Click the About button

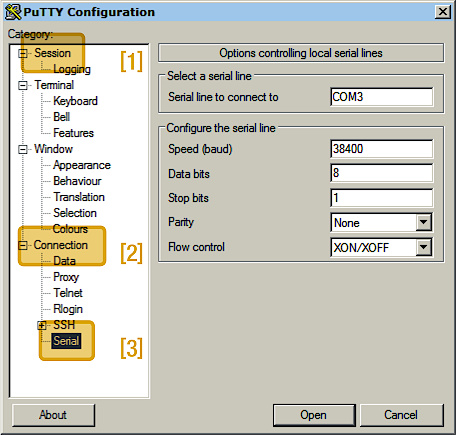[x=53, y=415]
